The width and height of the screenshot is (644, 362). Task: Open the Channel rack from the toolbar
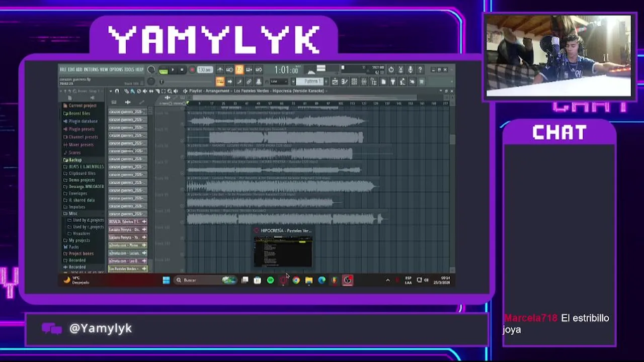pyautogui.click(x=354, y=81)
